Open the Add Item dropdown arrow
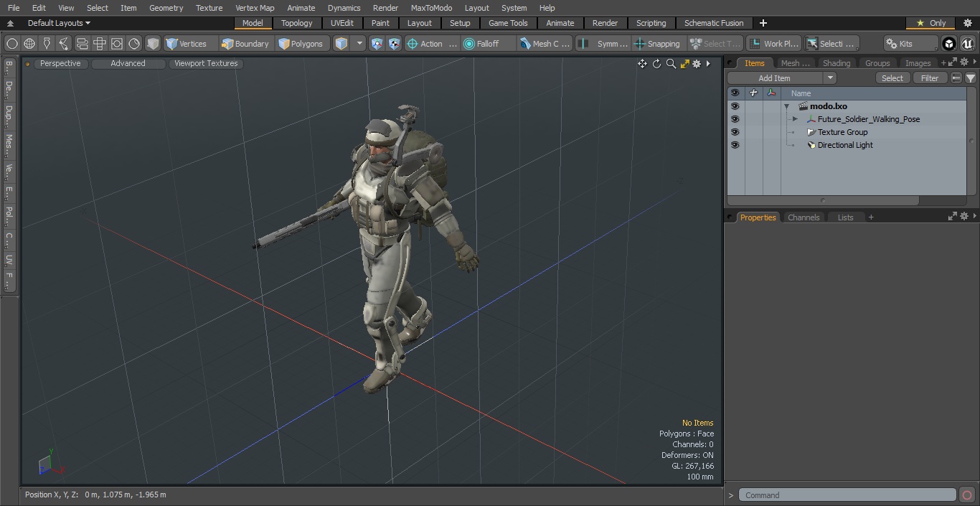 830,78
